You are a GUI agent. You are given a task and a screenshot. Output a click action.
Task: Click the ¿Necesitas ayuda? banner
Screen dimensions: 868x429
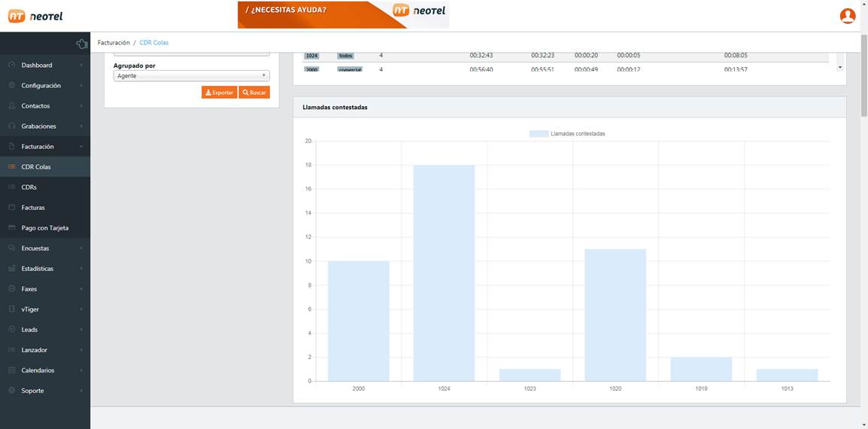(343, 14)
